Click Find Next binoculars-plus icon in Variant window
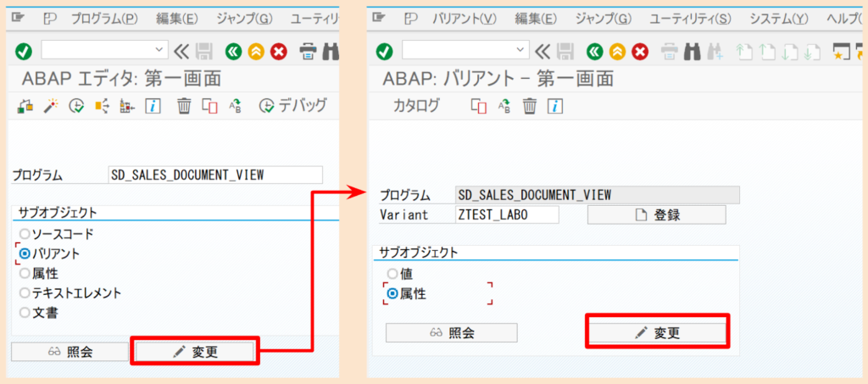 point(715,52)
